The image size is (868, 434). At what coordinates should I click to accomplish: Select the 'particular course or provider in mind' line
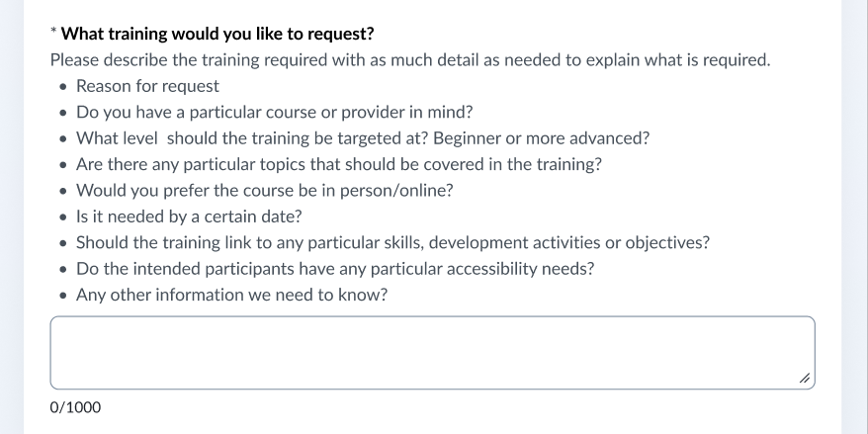[274, 113]
